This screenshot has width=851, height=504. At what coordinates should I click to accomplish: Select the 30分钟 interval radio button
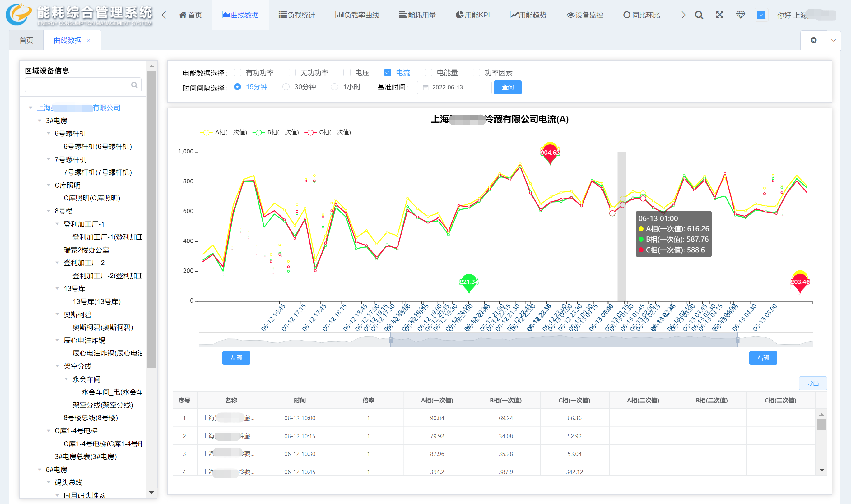point(286,87)
